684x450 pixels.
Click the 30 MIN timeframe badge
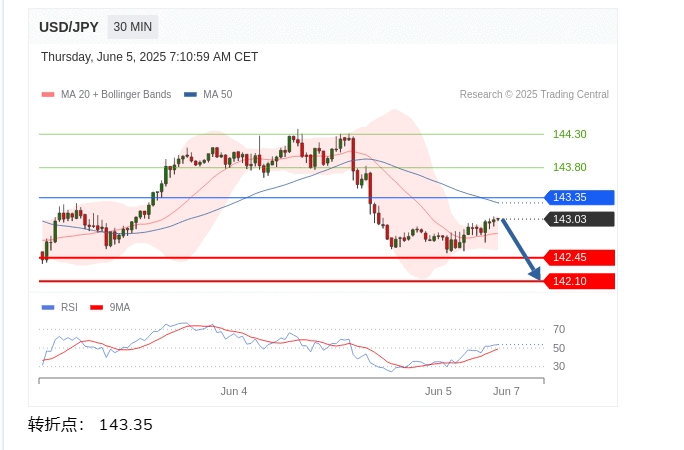133,27
